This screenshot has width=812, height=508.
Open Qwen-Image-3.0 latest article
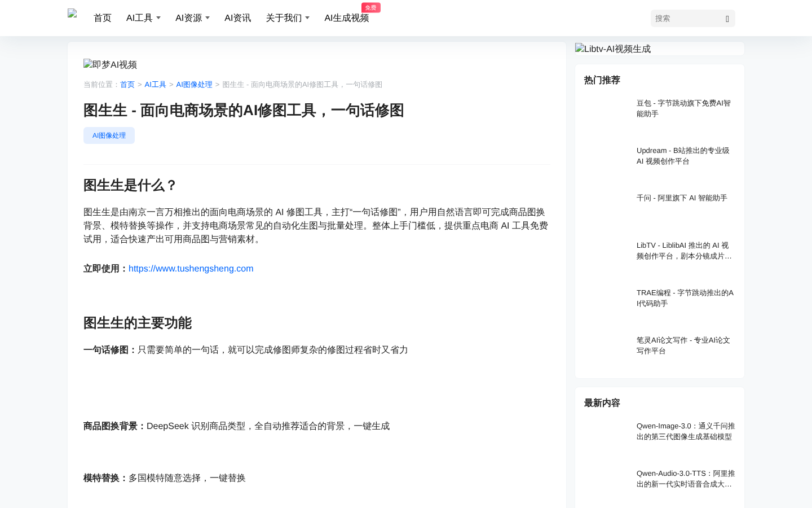point(685,431)
